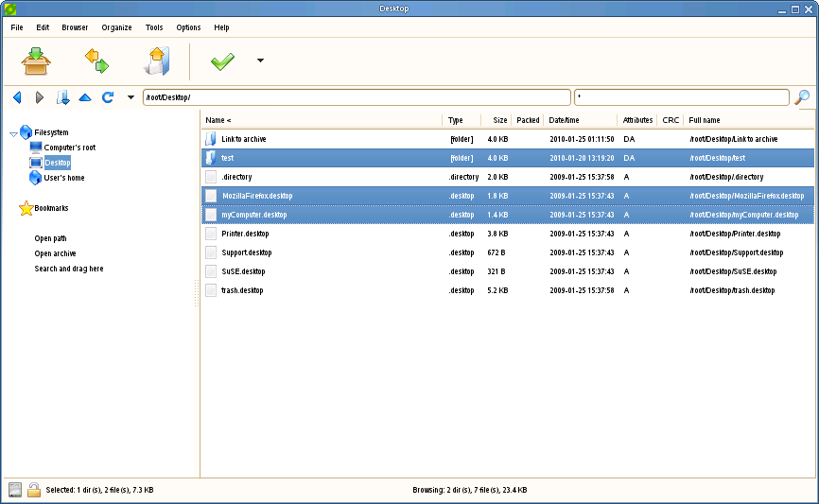Click the drive icon in status bar
Viewport: 819px width, 504px height.
15,490
